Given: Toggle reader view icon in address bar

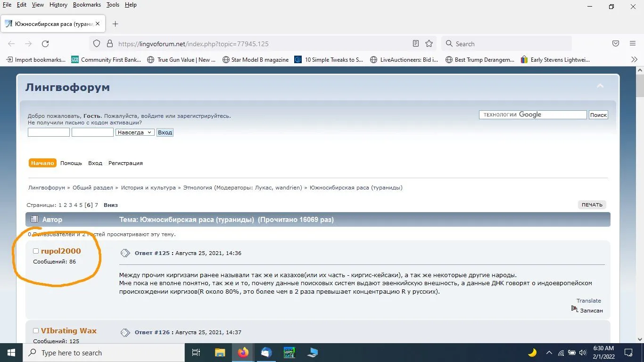Looking at the screenshot, I should (415, 44).
